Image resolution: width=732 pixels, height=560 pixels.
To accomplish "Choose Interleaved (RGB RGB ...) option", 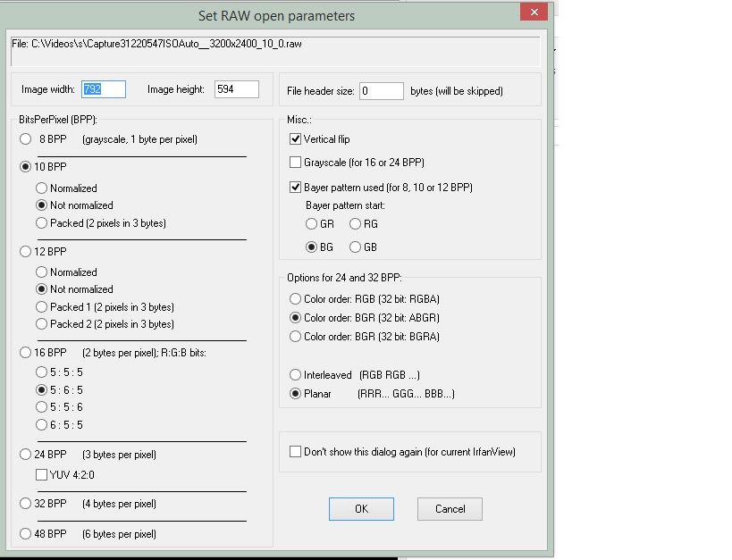I will click(x=296, y=375).
